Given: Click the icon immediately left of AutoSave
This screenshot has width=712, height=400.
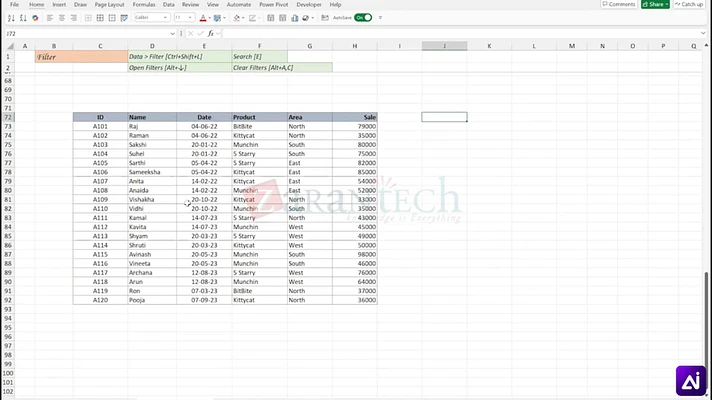Looking at the screenshot, I should pyautogui.click(x=325, y=18).
